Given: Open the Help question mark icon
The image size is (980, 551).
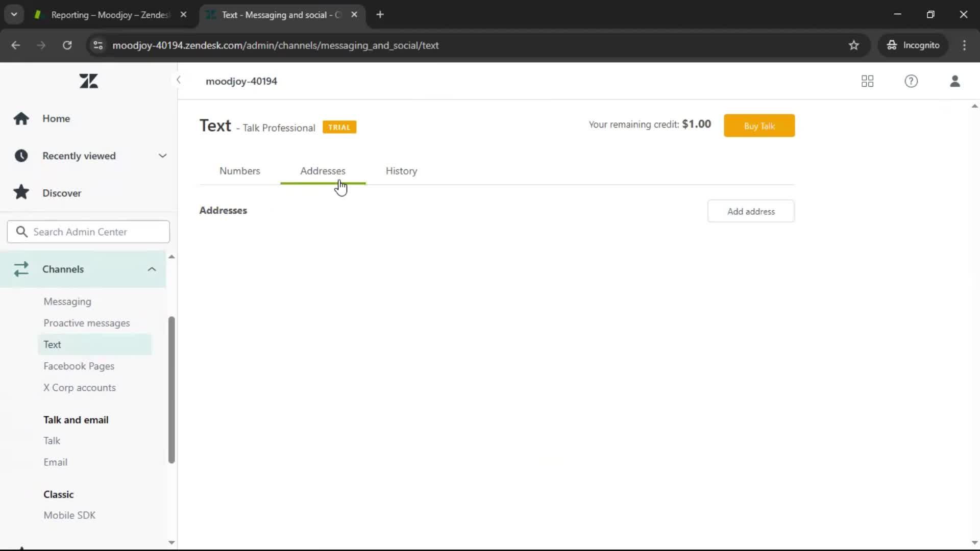Looking at the screenshot, I should [x=911, y=81].
